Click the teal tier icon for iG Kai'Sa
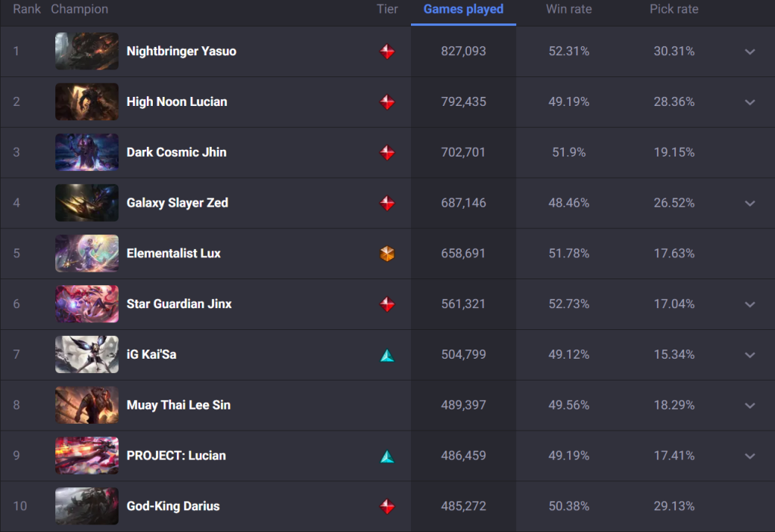The width and height of the screenshot is (775, 532). 387,355
